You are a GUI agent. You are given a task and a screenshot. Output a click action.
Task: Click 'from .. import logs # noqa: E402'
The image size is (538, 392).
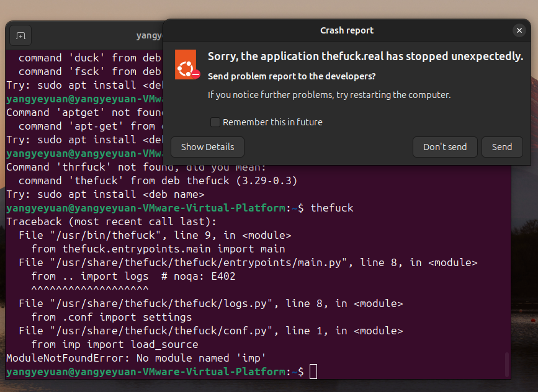tap(133, 276)
